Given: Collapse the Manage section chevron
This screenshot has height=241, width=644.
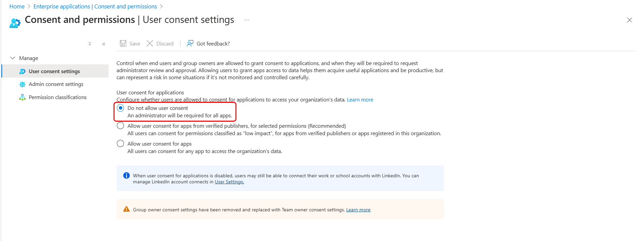Looking at the screenshot, I should pyautogui.click(x=13, y=58).
